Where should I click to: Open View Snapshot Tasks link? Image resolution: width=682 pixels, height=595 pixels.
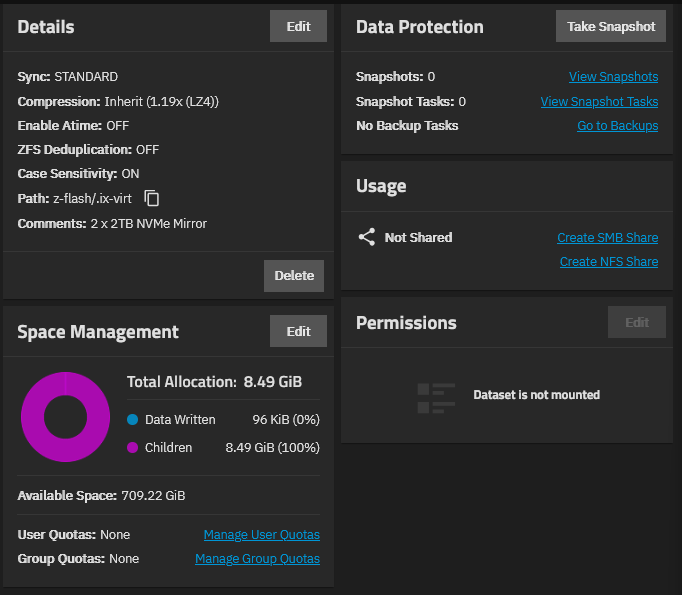[x=599, y=101]
